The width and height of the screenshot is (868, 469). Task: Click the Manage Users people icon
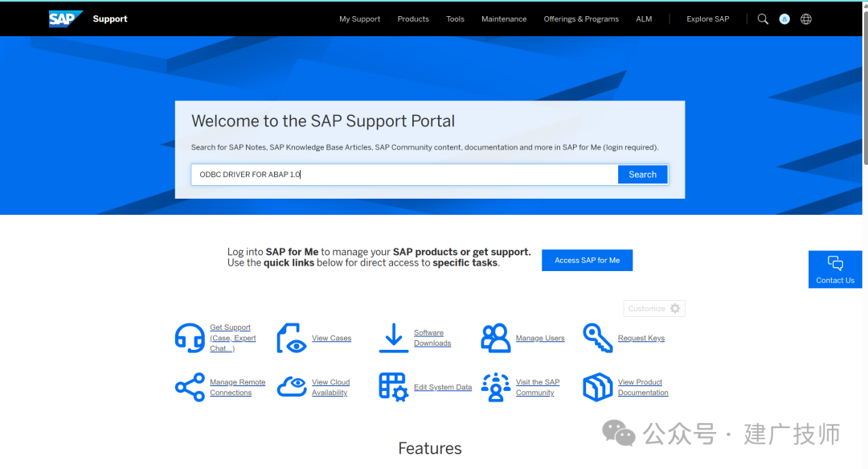495,338
